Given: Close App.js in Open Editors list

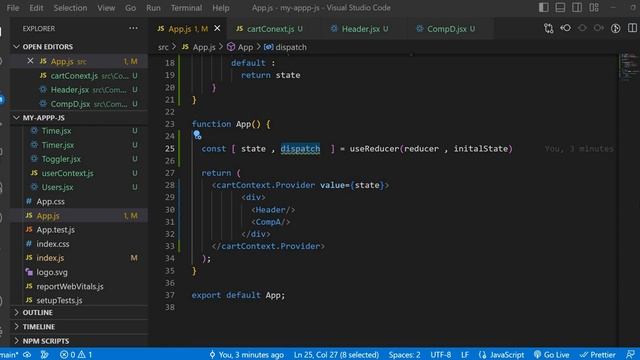Looking at the screenshot, I should pos(30,61).
